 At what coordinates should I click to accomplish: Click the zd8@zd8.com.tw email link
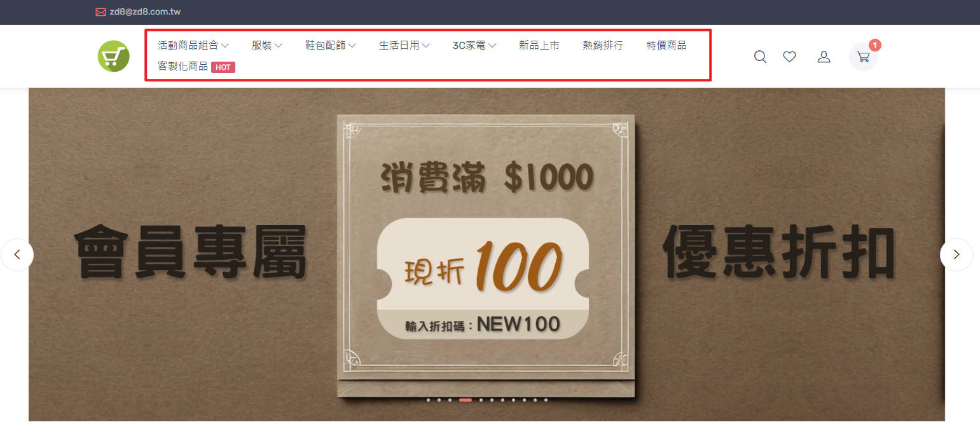[145, 12]
